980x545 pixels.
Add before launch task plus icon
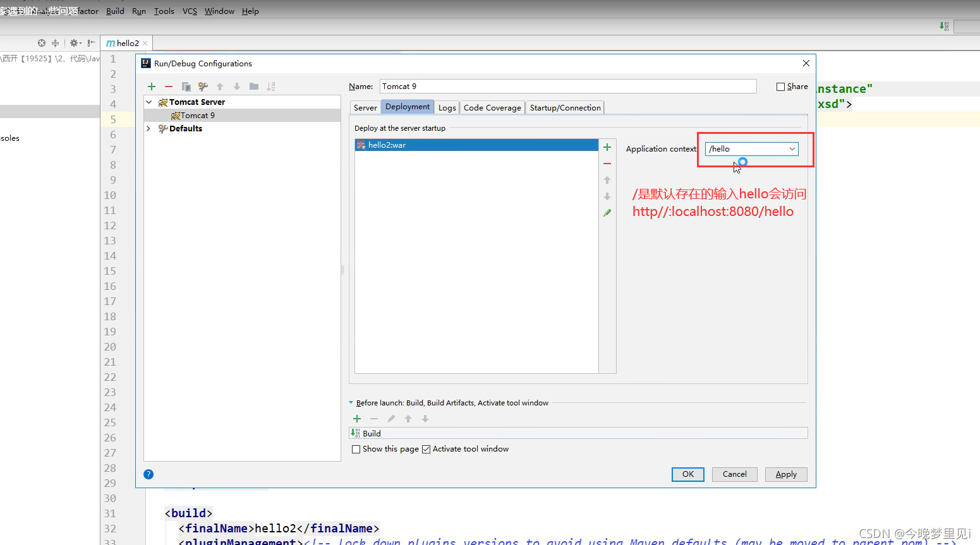[x=357, y=419]
